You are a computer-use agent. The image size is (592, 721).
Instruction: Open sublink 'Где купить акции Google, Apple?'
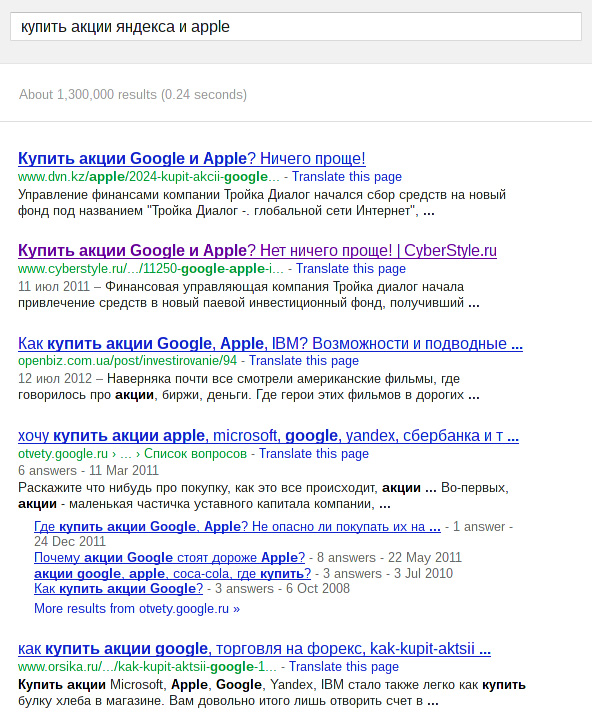point(237,526)
